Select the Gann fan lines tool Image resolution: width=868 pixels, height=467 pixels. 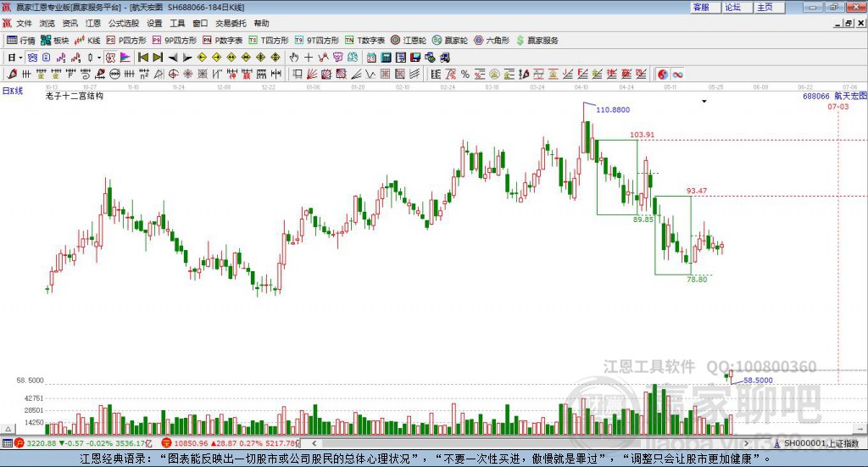312,74
